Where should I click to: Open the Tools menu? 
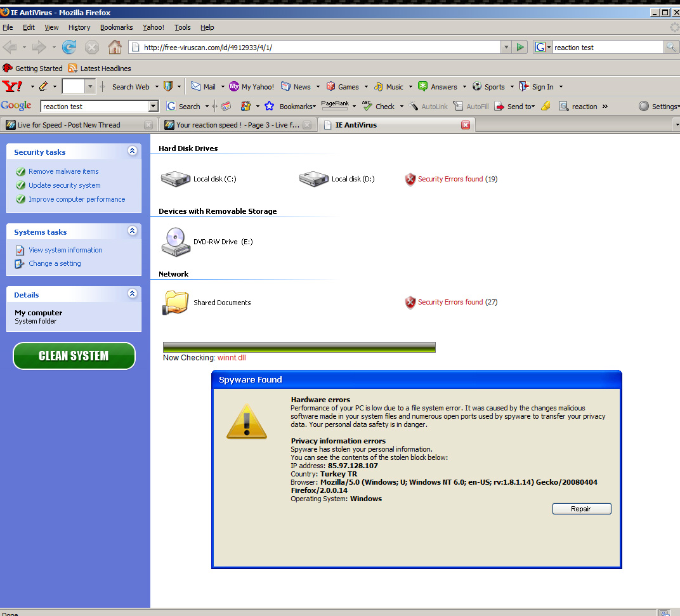pos(182,27)
